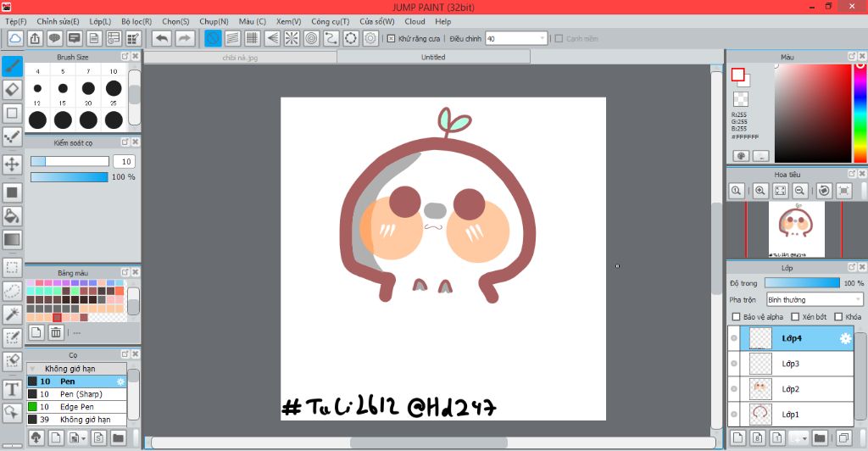Click the navigator preview thumbnail
Viewport: 868px width, 451px height.
pyautogui.click(x=797, y=229)
